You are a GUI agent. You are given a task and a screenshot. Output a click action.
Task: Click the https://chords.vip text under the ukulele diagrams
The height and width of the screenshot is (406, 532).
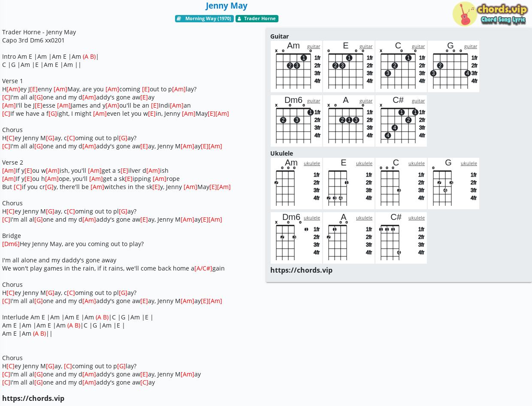click(x=302, y=270)
